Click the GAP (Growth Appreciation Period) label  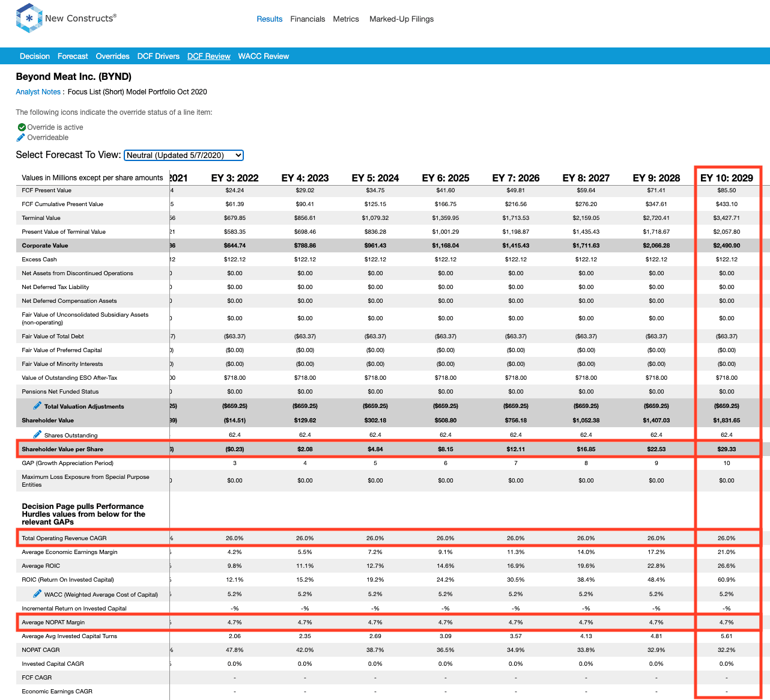(68, 463)
